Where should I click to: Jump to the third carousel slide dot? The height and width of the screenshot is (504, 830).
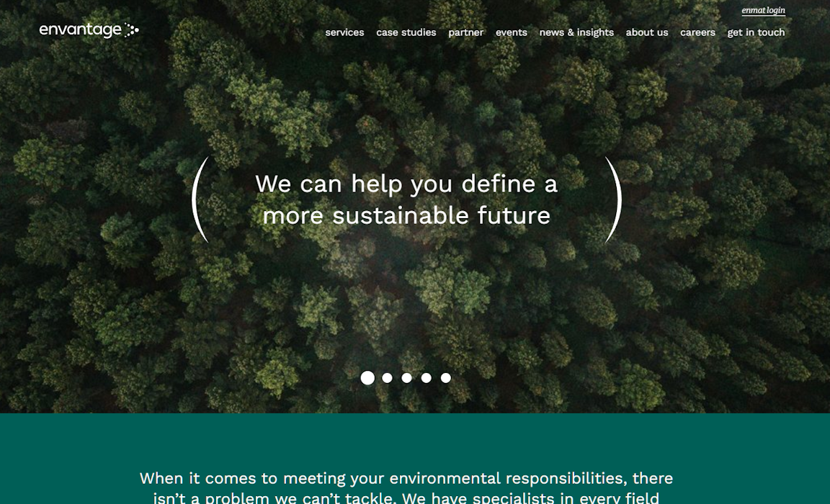406,378
